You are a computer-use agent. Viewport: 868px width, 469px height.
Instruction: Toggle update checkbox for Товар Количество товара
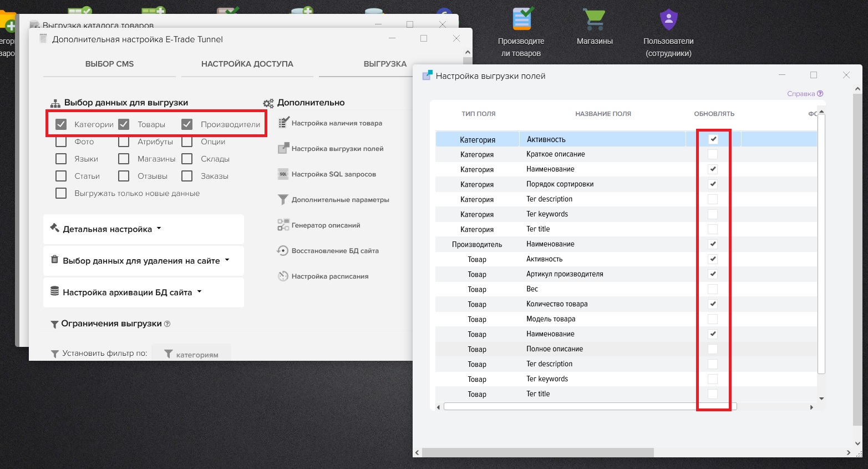tap(713, 304)
